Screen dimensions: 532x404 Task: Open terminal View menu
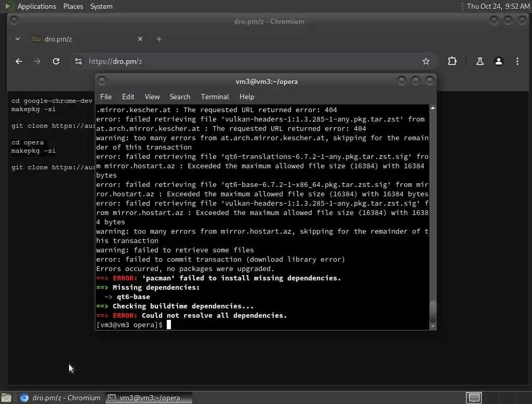152,97
